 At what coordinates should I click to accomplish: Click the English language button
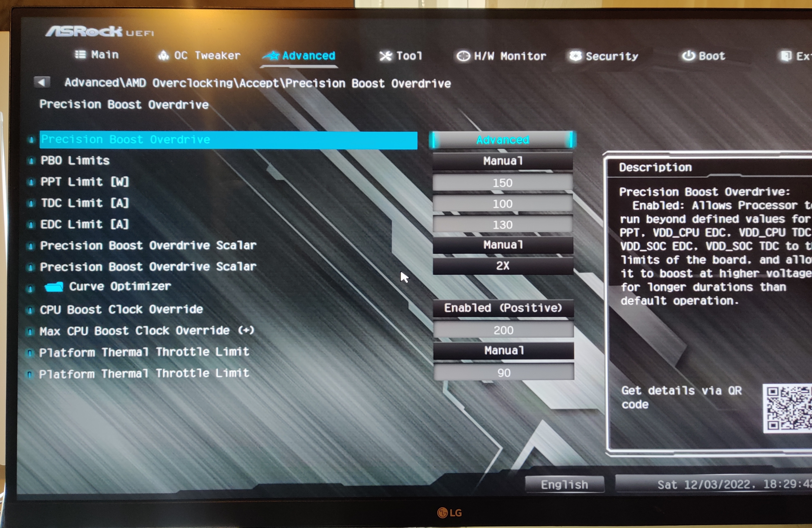[564, 484]
